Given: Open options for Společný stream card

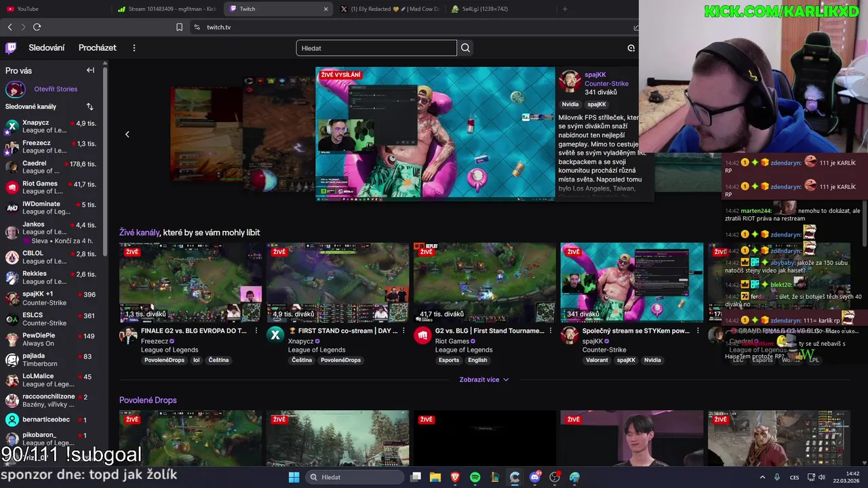Looking at the screenshot, I should pos(698,331).
